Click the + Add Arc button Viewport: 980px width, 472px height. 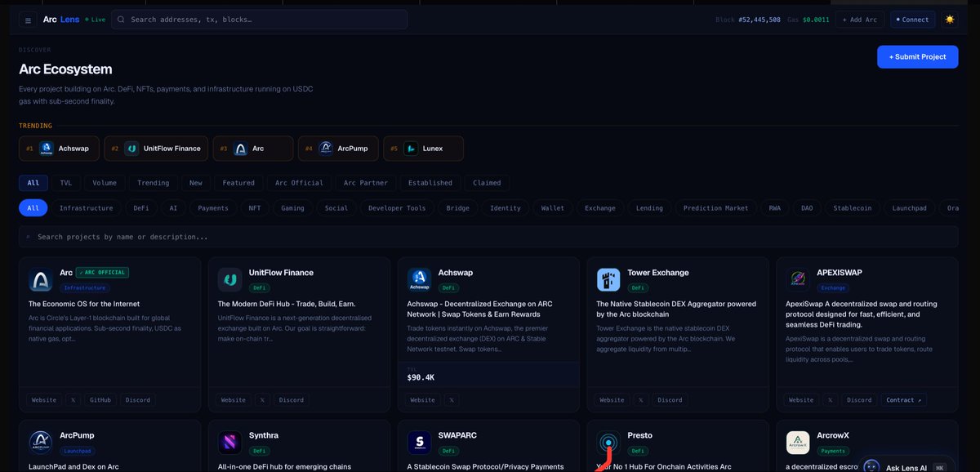point(859,20)
